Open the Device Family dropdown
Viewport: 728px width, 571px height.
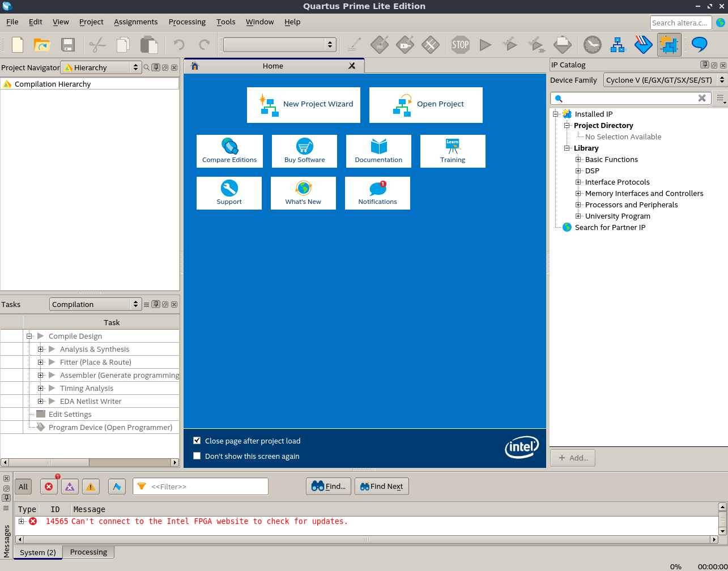[x=665, y=80]
